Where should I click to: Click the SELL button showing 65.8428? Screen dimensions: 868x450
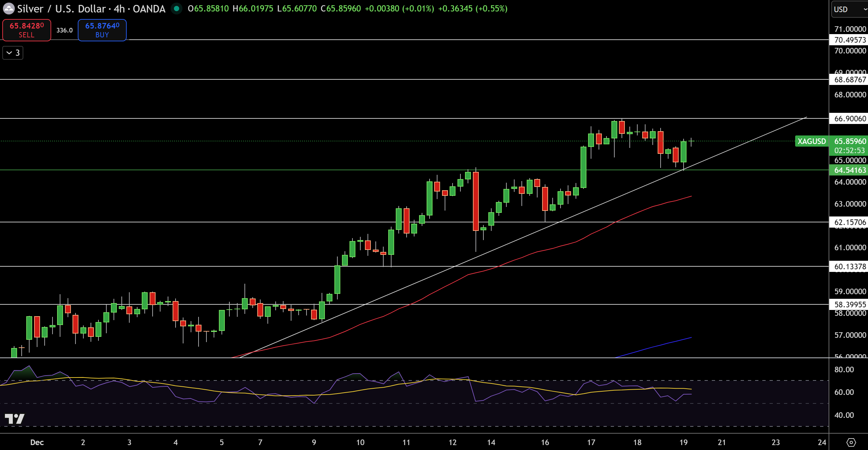coord(26,30)
